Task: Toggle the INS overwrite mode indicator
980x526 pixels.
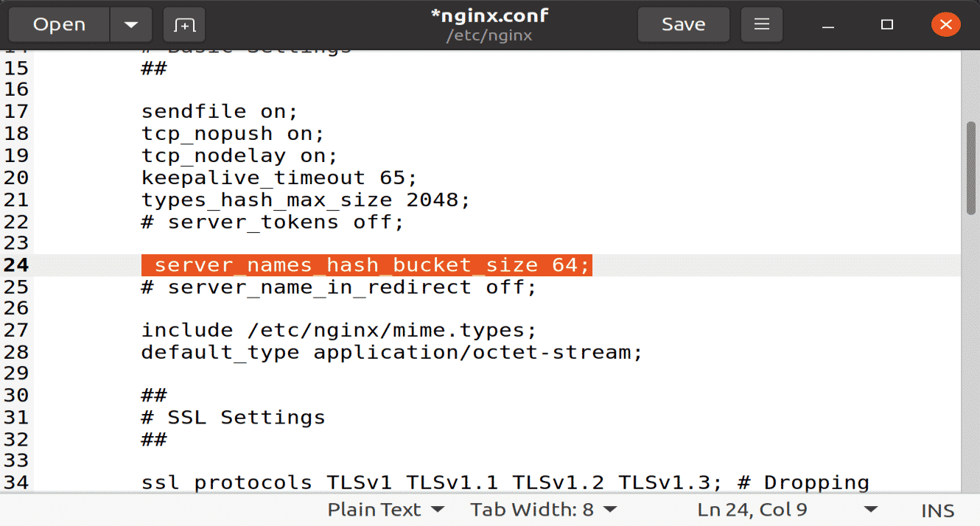Action: [937, 509]
